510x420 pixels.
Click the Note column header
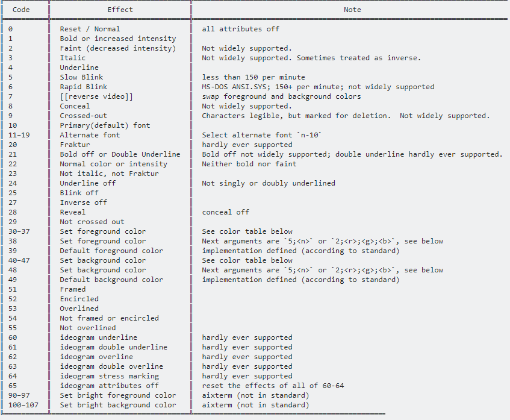click(x=352, y=10)
